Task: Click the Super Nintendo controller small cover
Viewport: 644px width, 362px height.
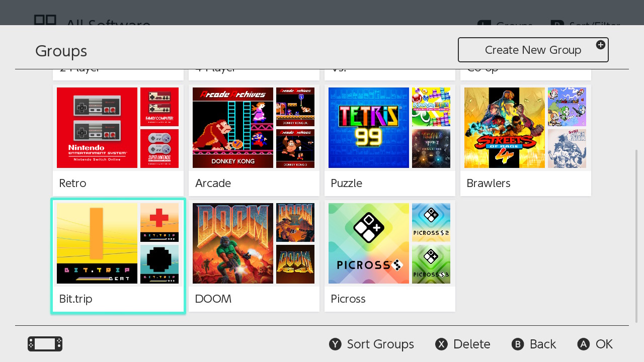Action: (159, 148)
